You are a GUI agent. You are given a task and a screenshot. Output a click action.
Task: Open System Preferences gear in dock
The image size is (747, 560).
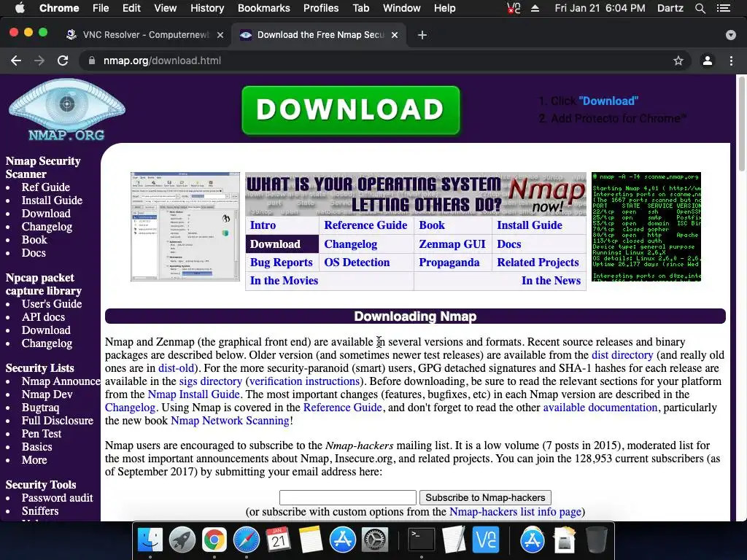pyautogui.click(x=375, y=540)
